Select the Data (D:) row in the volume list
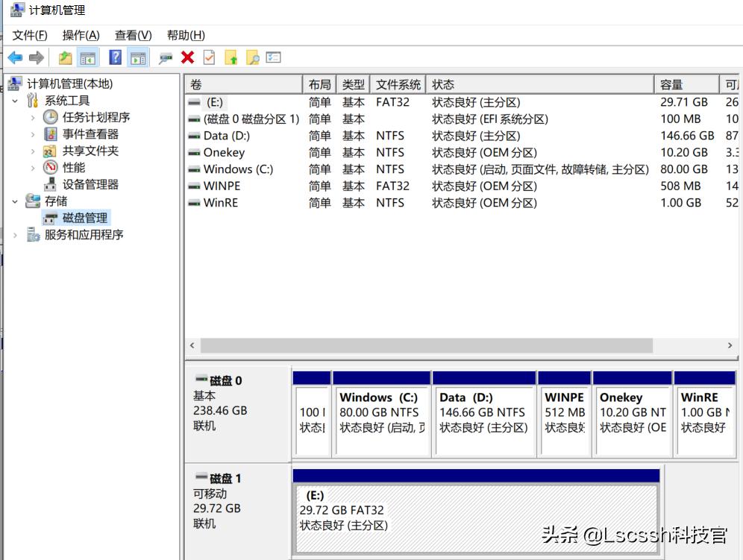Viewport: 743px width, 560px height. click(227, 136)
